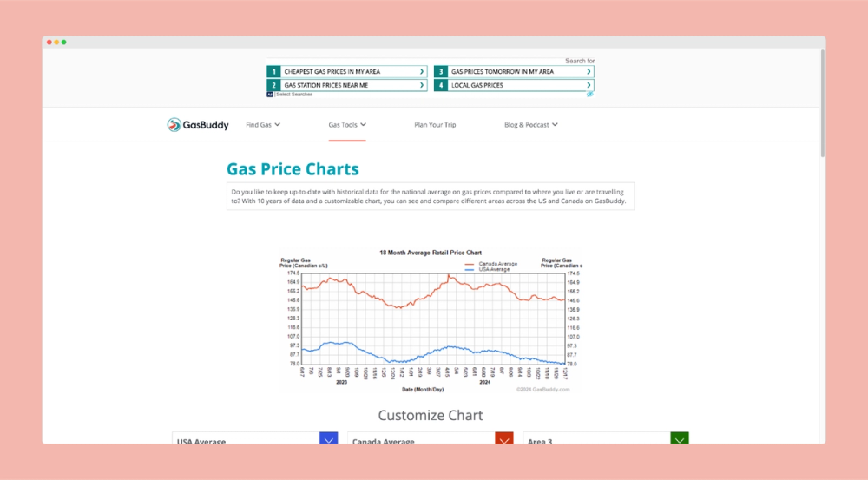868x480 pixels.
Task: Click arrow on Local Gas Prices ad row
Action: click(589, 85)
